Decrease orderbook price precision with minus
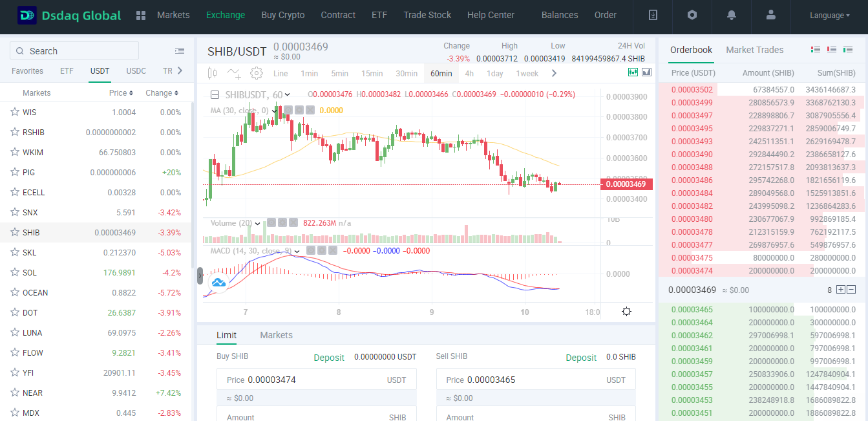The height and width of the screenshot is (421, 868). [851, 290]
